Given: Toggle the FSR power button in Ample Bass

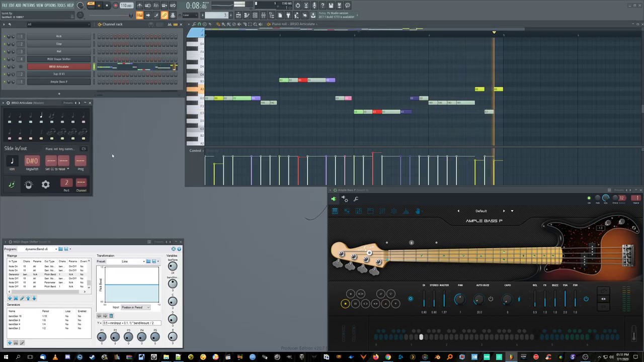Looking at the screenshot, I should point(586,299).
